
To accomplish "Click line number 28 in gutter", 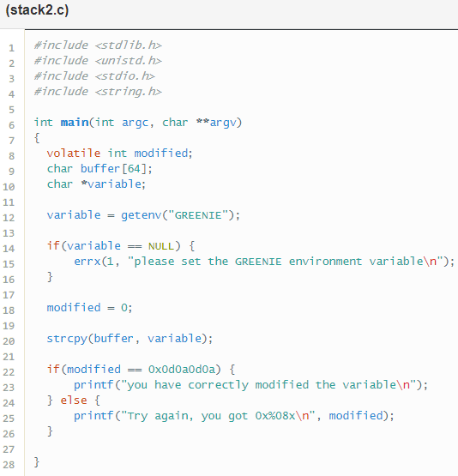I will (x=9, y=465).
